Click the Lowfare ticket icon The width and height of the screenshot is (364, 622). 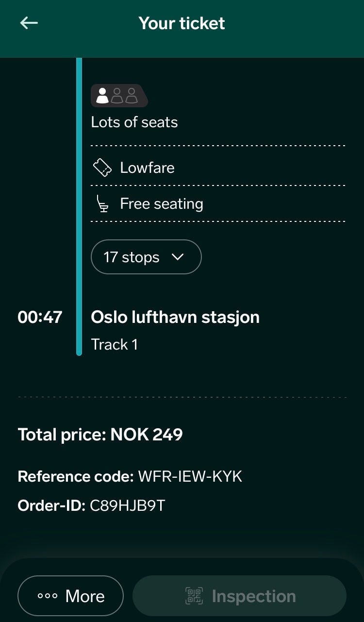click(102, 168)
